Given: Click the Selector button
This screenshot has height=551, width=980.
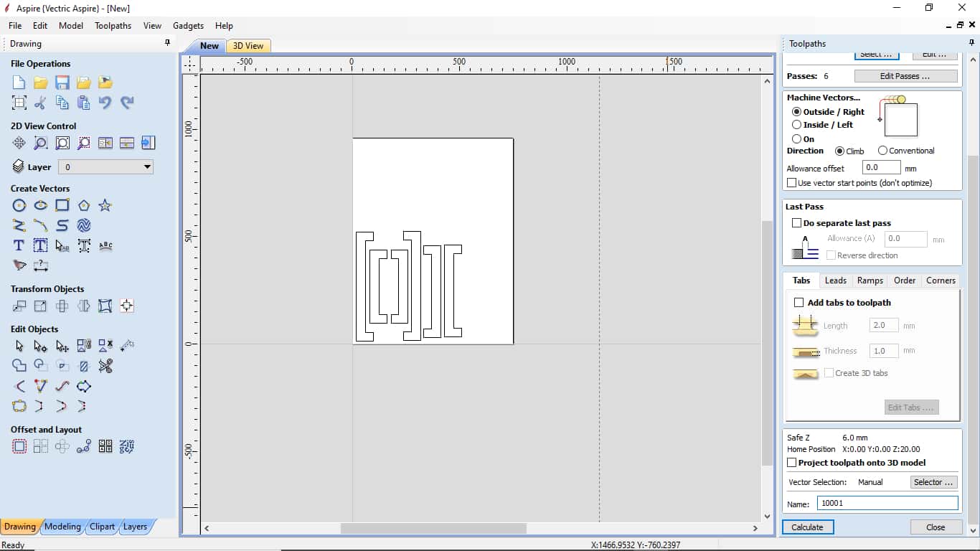Looking at the screenshot, I should click(934, 482).
